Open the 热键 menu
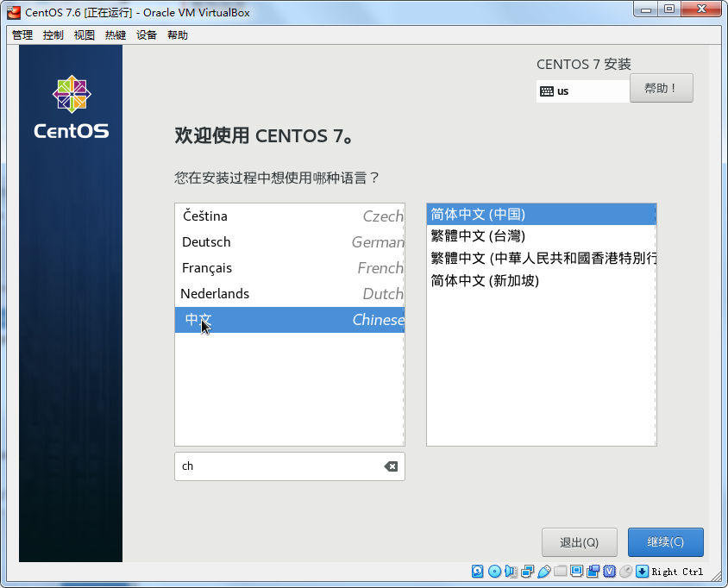This screenshot has width=728, height=588. click(116, 35)
